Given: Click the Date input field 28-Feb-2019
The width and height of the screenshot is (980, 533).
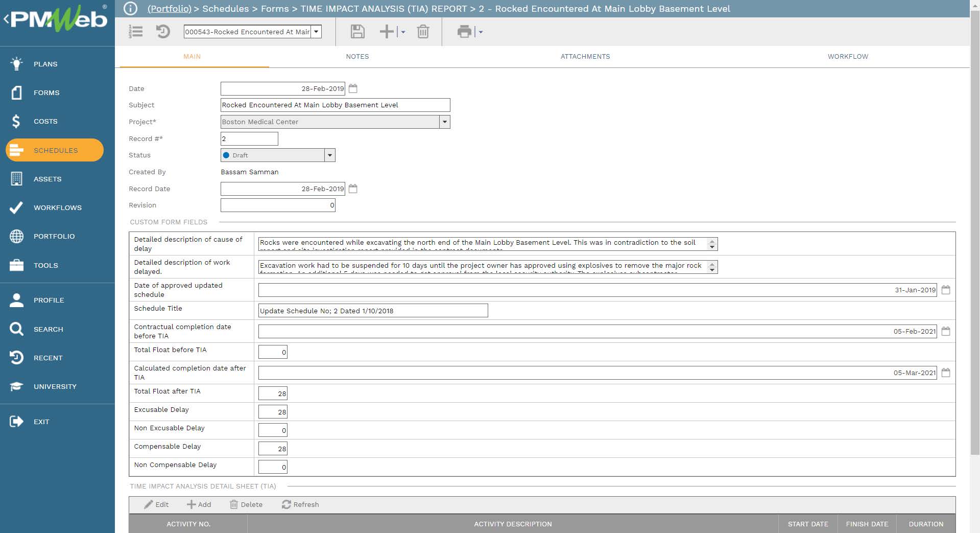Looking at the screenshot, I should 283,88.
